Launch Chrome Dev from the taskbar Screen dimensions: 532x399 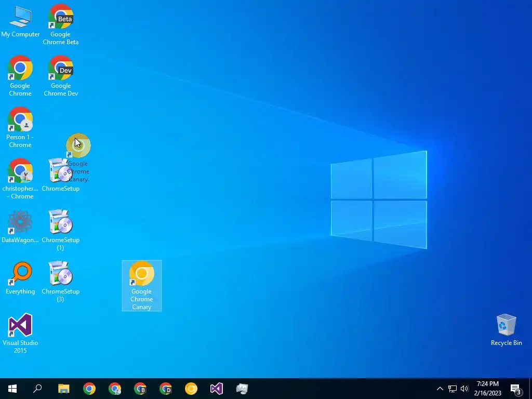click(166, 389)
